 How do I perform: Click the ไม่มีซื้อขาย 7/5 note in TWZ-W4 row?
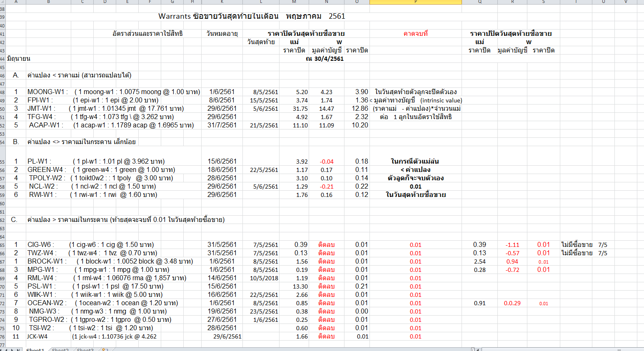(584, 253)
